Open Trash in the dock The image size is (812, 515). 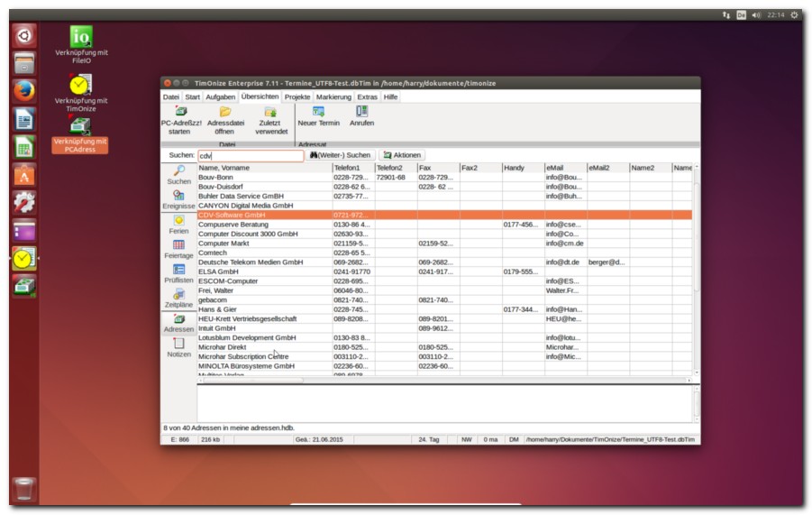(x=23, y=489)
